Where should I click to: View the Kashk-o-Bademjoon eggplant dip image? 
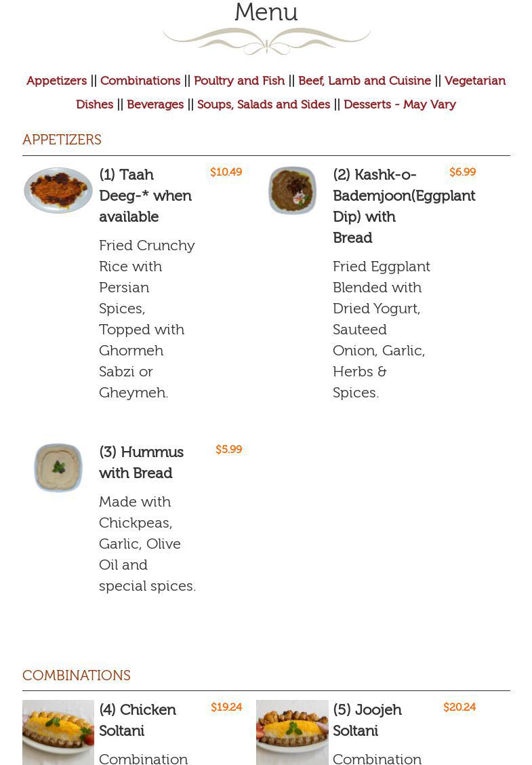[292, 191]
